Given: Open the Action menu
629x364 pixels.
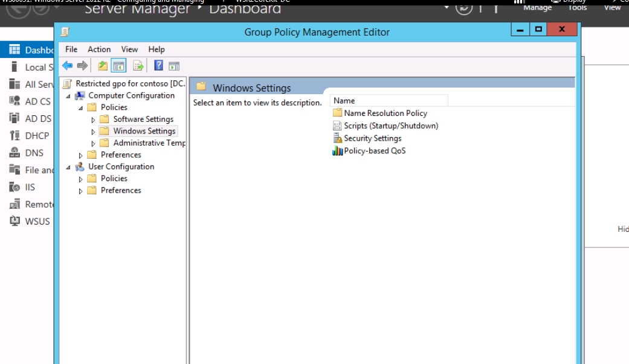Looking at the screenshot, I should pos(99,49).
